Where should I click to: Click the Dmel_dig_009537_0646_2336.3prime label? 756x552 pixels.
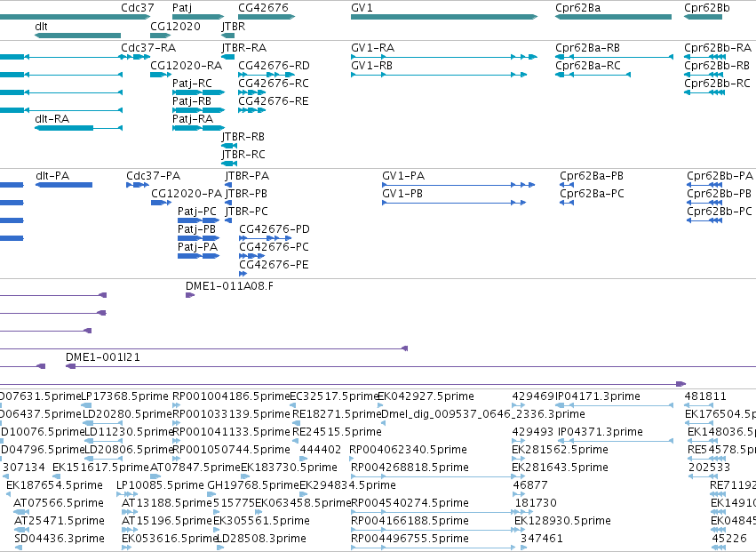pyautogui.click(x=483, y=414)
